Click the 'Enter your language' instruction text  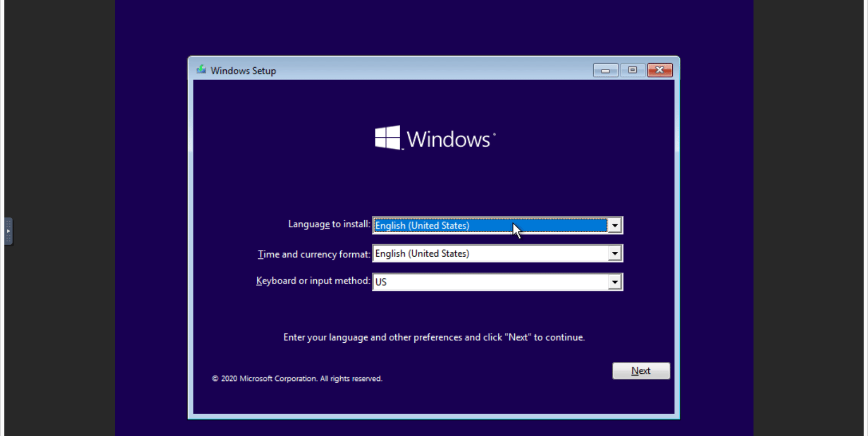click(434, 337)
